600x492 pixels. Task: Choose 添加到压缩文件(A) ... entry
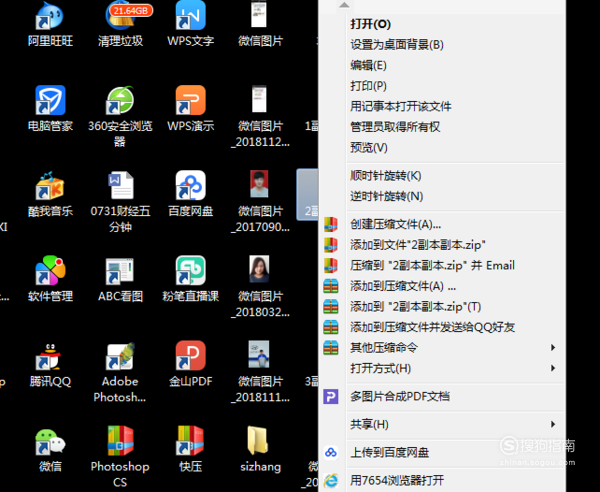pos(442,286)
